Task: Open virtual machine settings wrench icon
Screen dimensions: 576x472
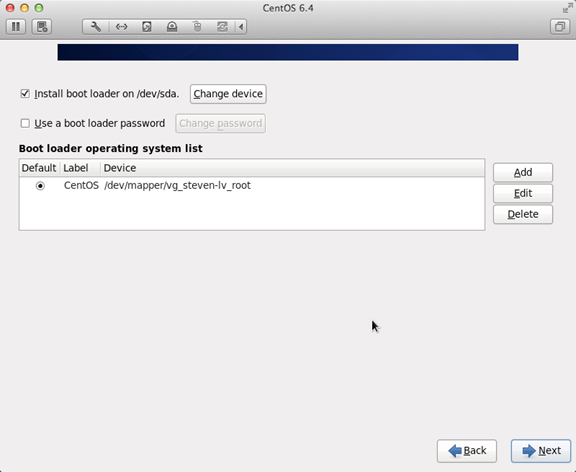Action: (96, 26)
